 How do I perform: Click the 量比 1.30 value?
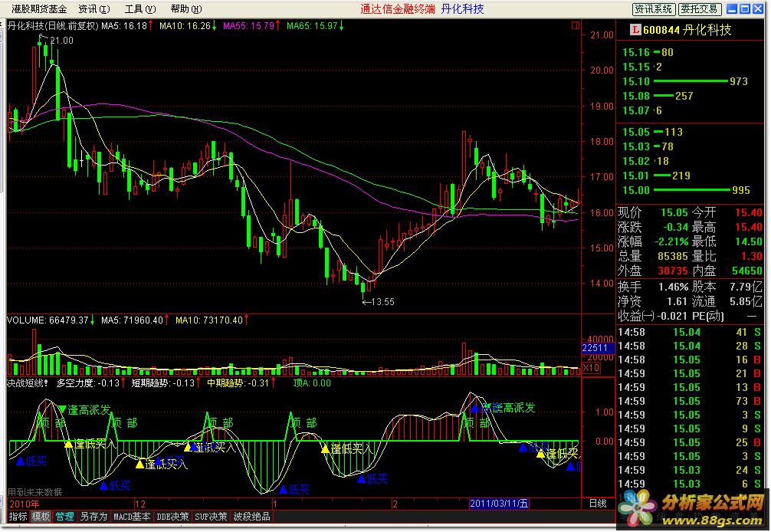coord(752,257)
